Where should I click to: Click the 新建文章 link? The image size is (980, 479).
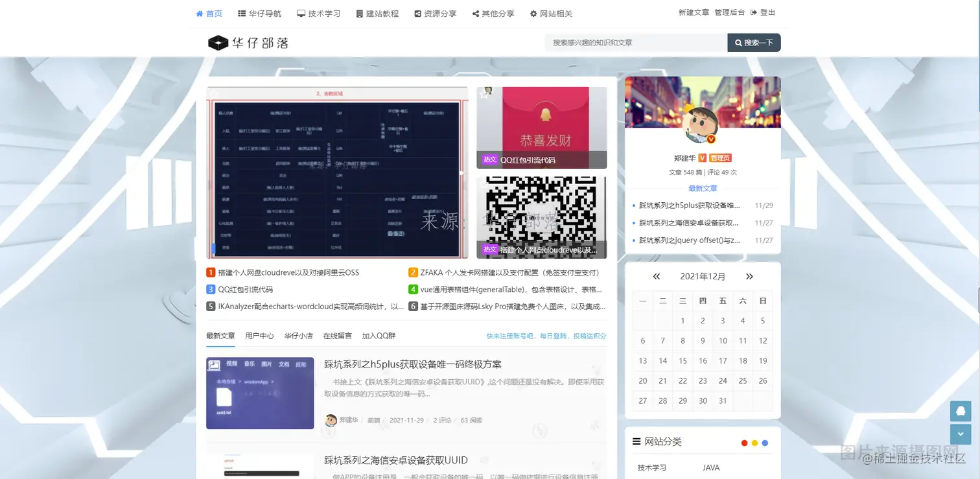pos(694,12)
